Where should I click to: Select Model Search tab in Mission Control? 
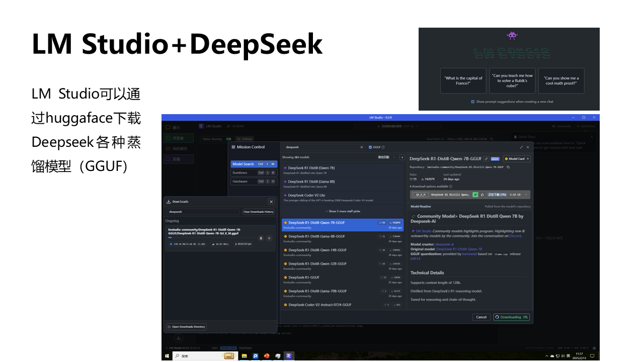[254, 164]
